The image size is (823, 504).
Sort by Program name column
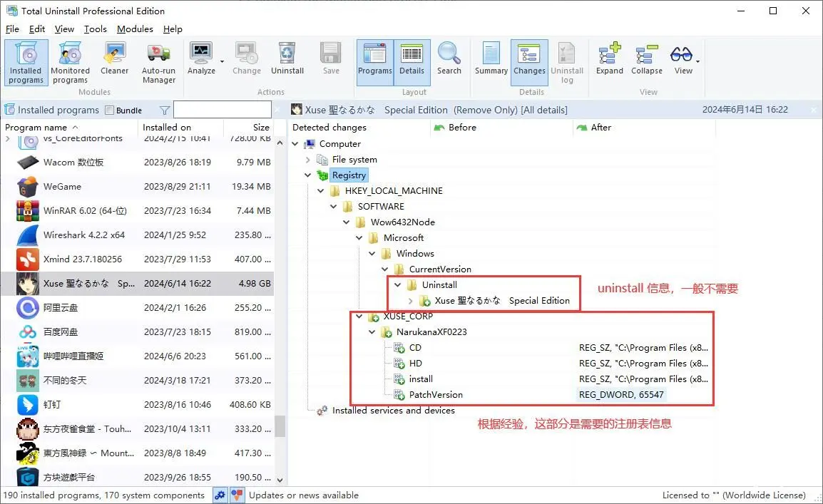tap(69, 128)
